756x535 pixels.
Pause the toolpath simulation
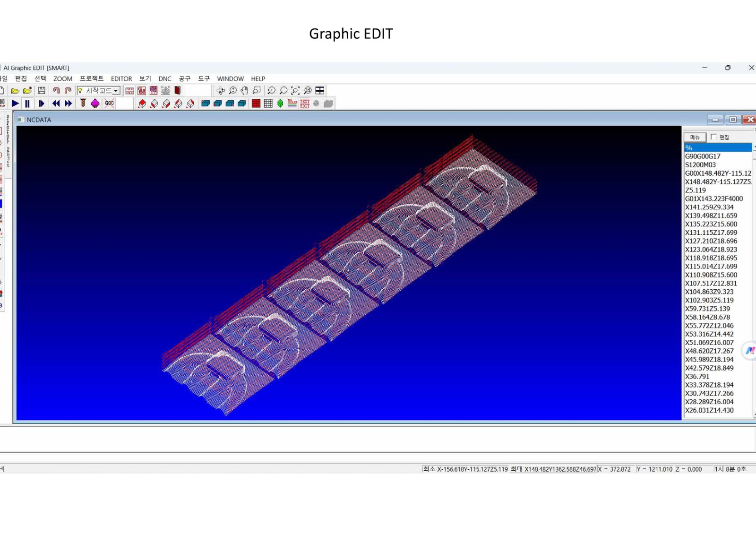pos(27,104)
